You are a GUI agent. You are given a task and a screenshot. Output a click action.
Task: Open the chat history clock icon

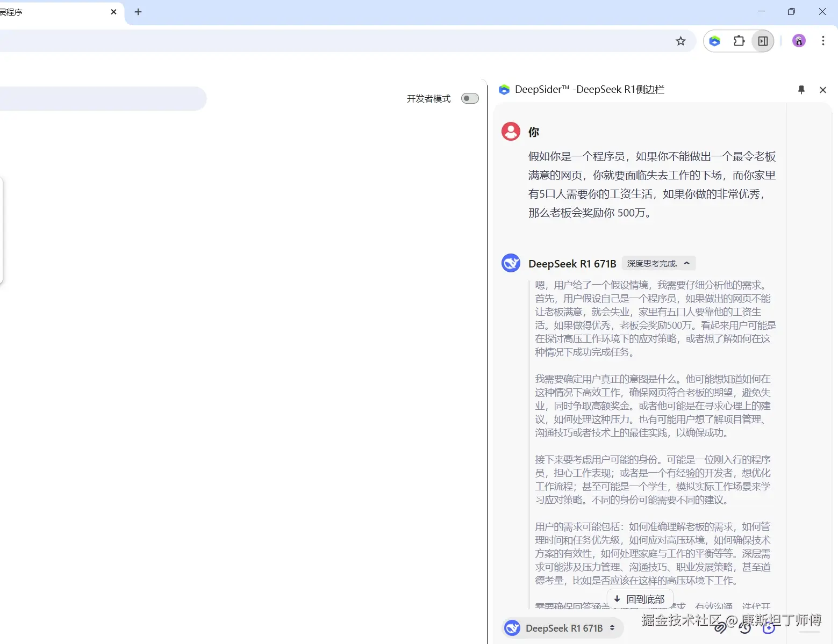744,627
